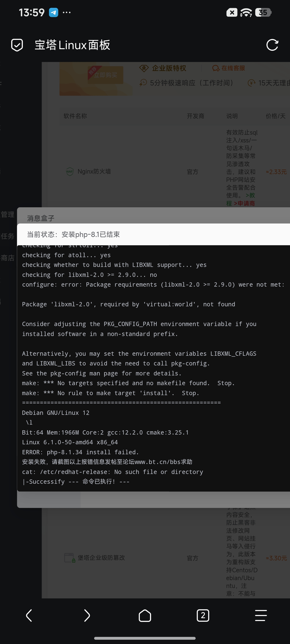This screenshot has width=290, height=644.
Task: Tap the Wi-Fi status icon
Action: 246,12
